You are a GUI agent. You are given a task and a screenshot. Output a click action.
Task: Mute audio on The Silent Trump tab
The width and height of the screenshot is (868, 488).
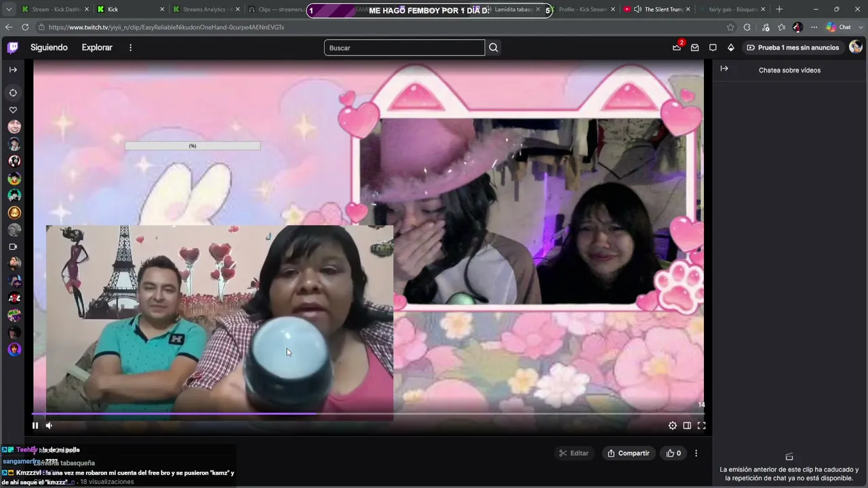[x=637, y=9]
